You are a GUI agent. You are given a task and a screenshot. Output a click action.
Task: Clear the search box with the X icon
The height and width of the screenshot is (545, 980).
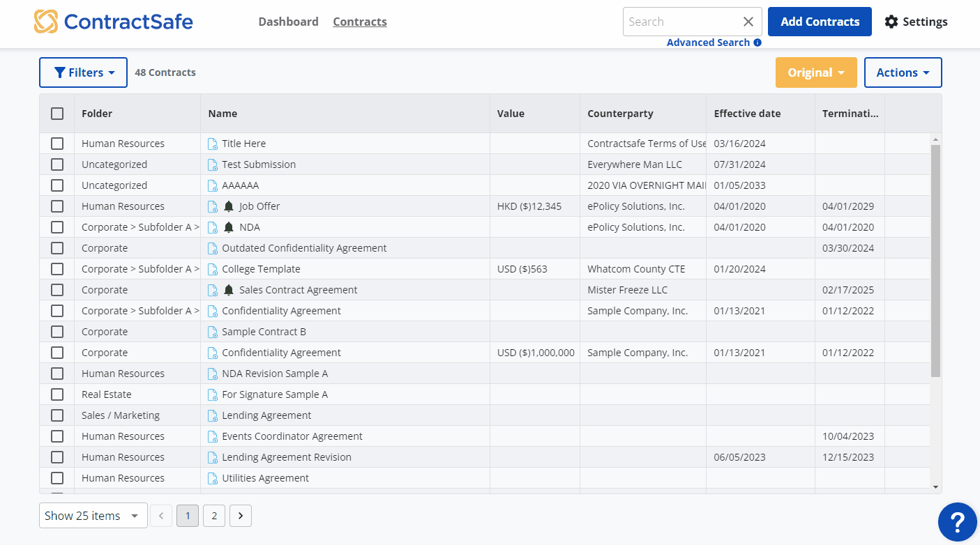(x=748, y=22)
